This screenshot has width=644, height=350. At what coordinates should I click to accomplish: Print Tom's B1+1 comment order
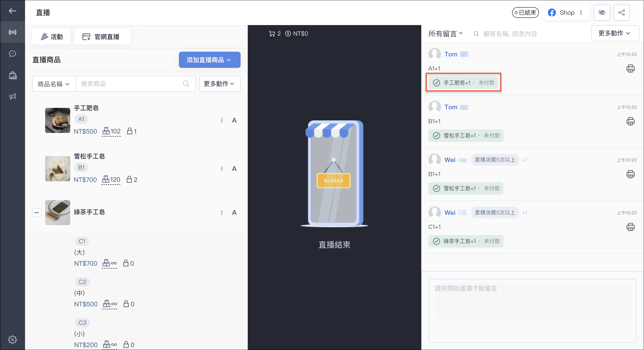(x=630, y=121)
